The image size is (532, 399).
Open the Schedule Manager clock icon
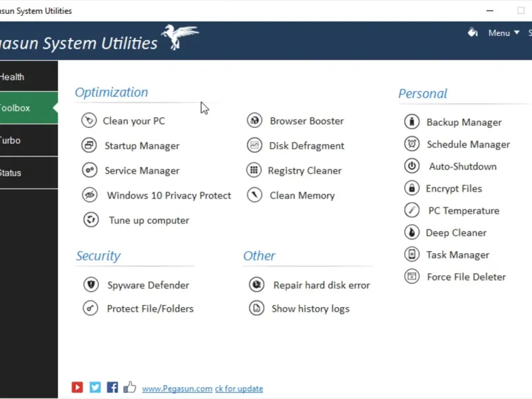(412, 144)
